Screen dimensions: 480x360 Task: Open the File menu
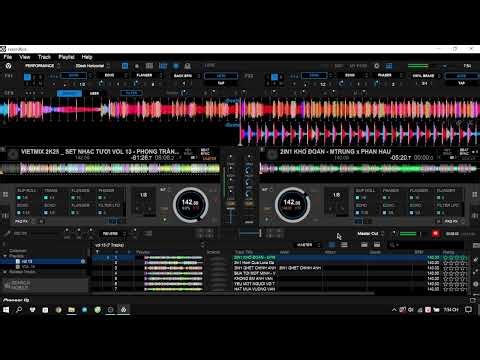click(8, 57)
